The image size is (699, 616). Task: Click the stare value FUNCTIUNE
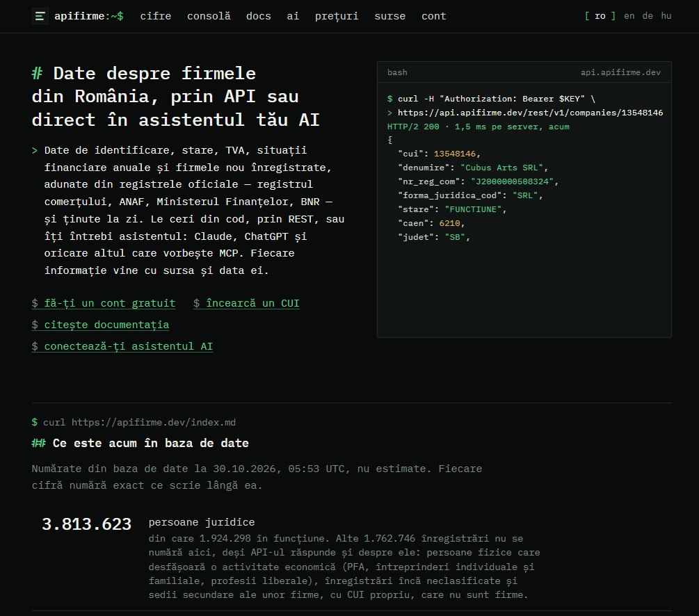click(473, 209)
